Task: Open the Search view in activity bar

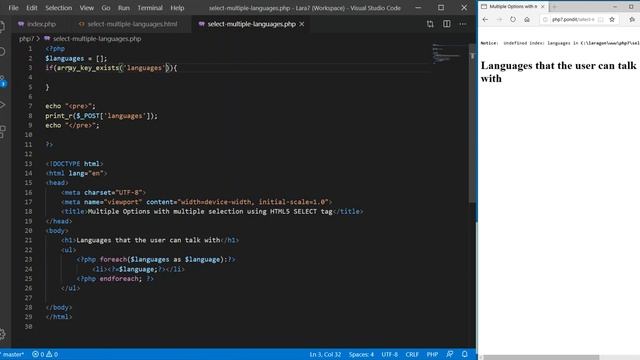Action: [2, 52]
